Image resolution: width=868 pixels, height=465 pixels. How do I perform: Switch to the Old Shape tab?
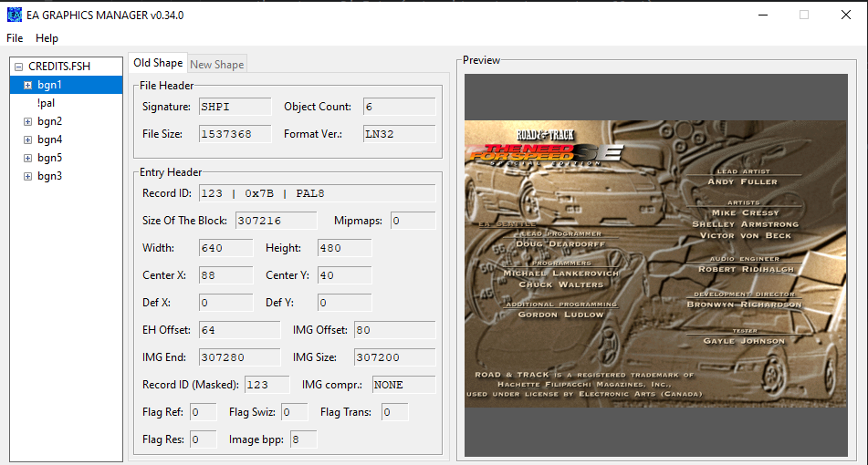click(x=158, y=63)
